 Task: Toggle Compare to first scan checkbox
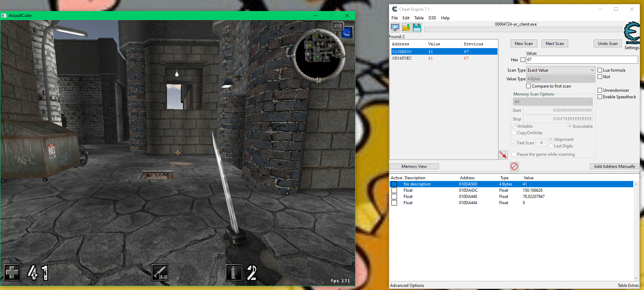[528, 86]
